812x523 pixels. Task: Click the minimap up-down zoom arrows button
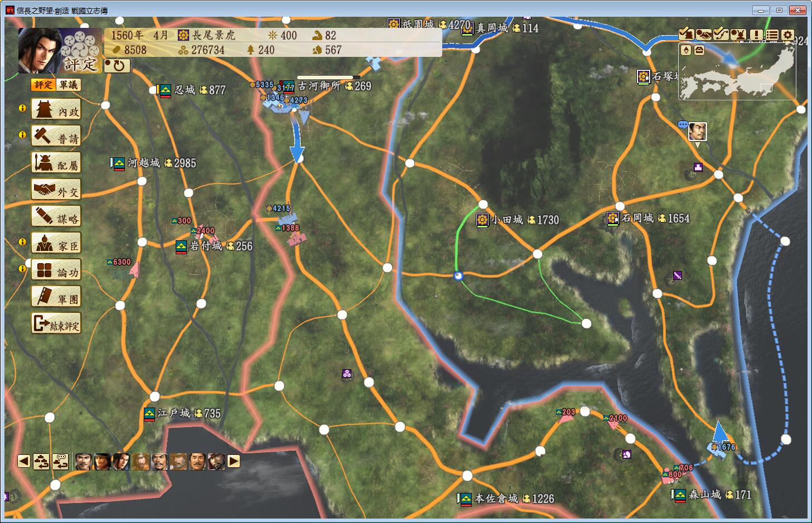pyautogui.click(x=686, y=50)
